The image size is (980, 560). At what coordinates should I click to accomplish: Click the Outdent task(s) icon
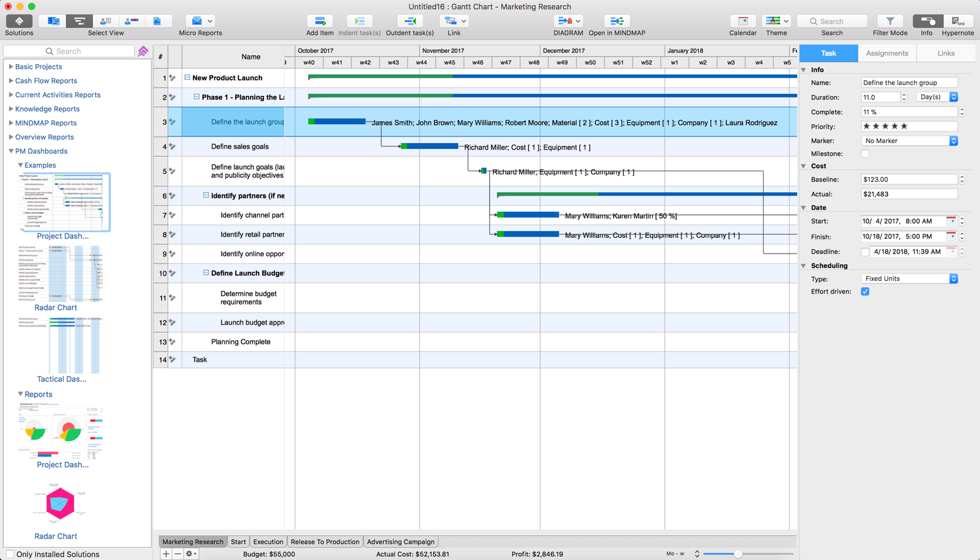410,22
